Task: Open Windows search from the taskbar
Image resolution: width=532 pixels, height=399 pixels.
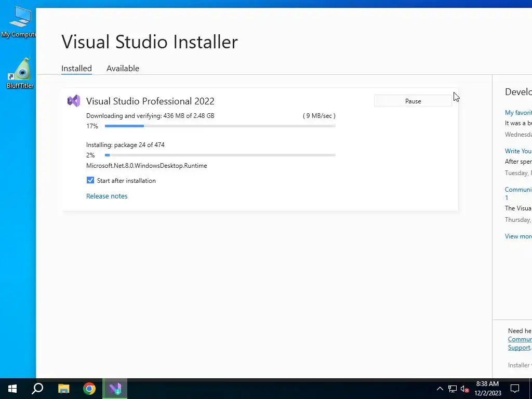Action: [37, 389]
